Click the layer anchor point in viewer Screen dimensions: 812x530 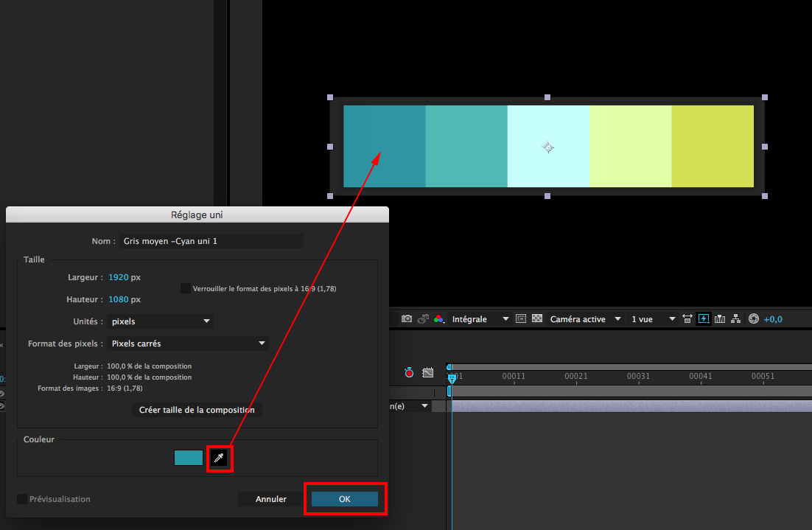tap(548, 147)
